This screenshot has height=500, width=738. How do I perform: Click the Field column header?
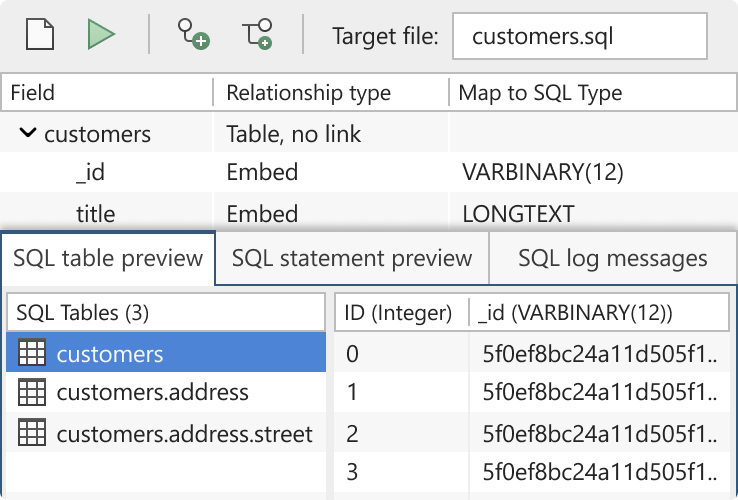coord(107,92)
